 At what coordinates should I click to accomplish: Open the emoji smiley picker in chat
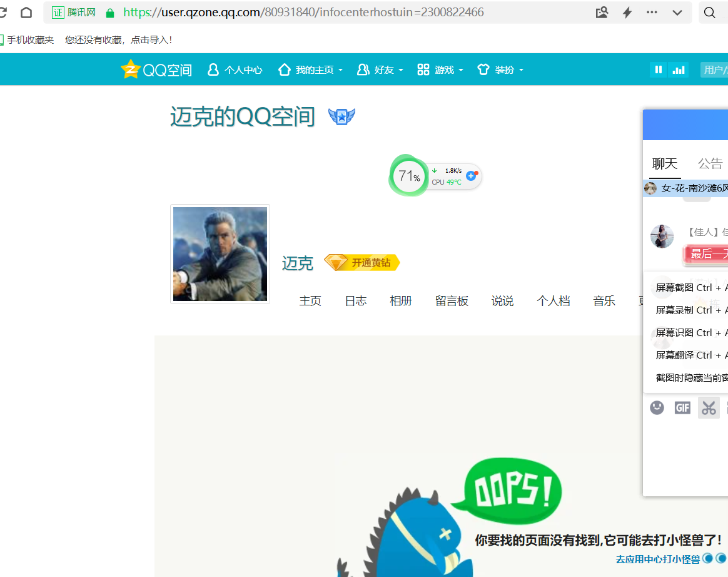tap(657, 408)
